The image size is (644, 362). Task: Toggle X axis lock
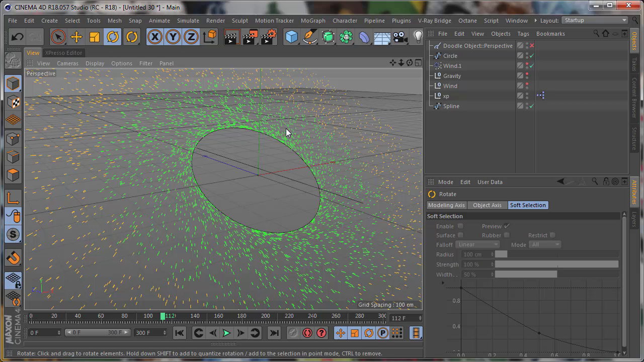[x=154, y=37]
